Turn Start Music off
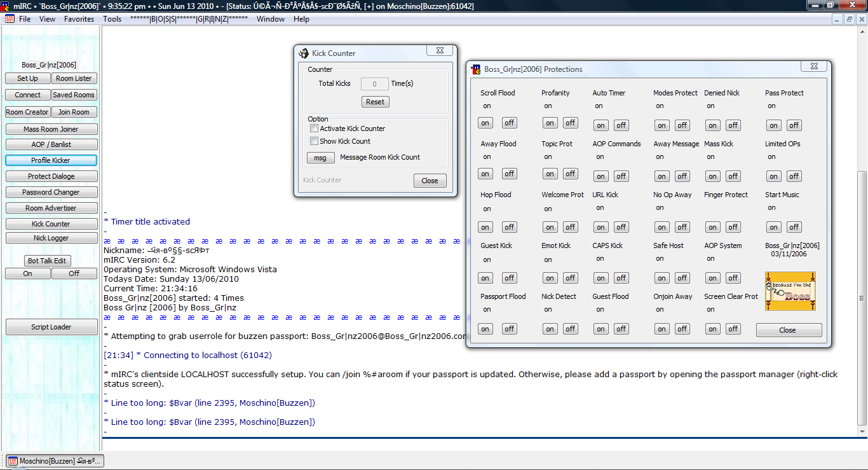The width and height of the screenshot is (868, 470). click(794, 227)
